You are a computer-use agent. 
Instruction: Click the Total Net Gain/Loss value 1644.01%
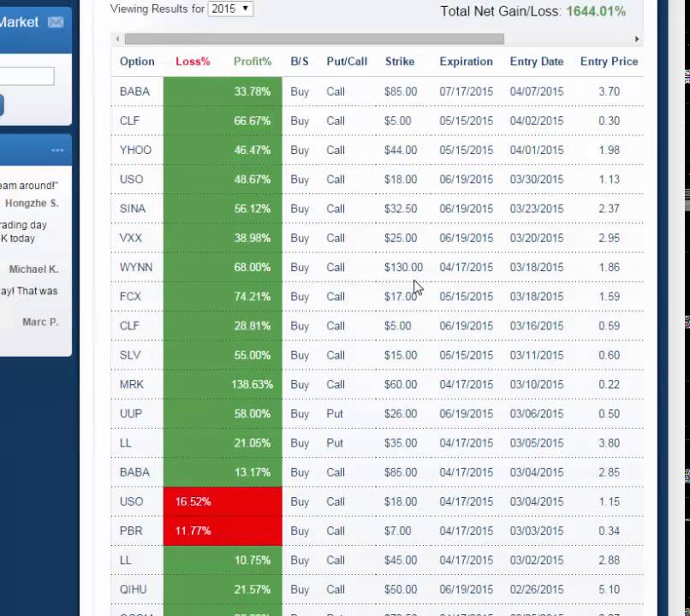point(596,11)
